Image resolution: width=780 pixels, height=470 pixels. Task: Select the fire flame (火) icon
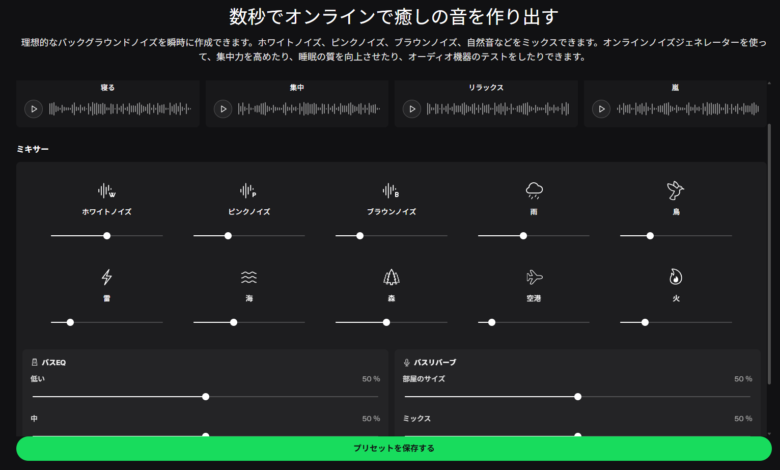[676, 277]
